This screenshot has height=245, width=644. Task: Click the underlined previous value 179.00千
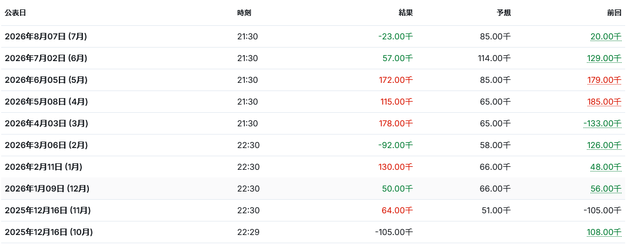604,80
